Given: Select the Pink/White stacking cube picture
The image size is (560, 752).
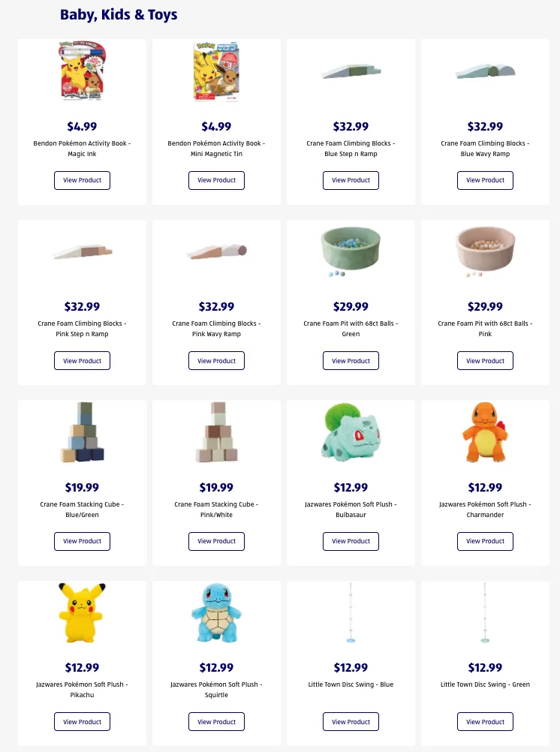Looking at the screenshot, I should point(216,432).
